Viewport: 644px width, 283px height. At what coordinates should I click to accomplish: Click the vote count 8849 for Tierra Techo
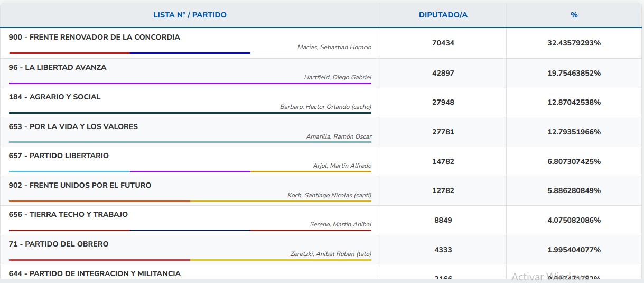pyautogui.click(x=443, y=220)
